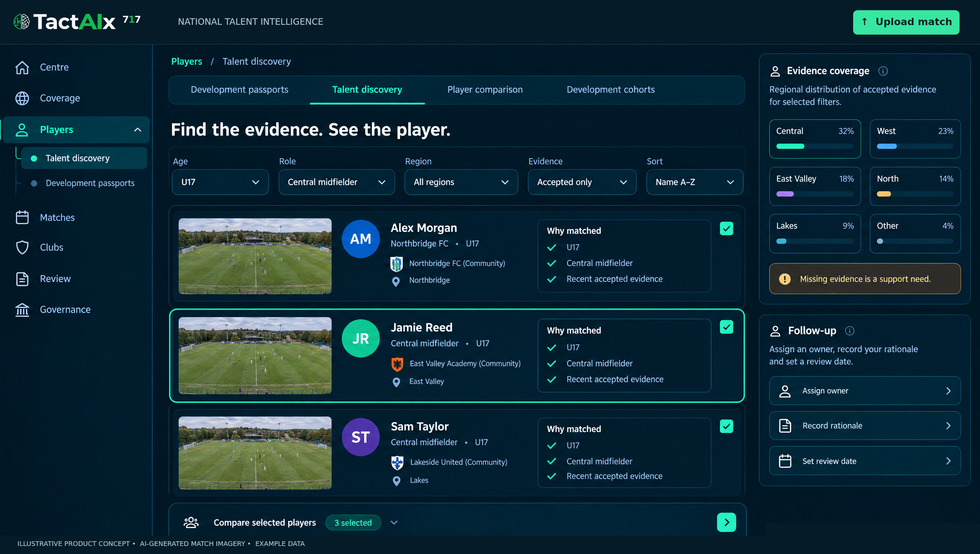Click the TactAIx brain logo icon

(22, 22)
